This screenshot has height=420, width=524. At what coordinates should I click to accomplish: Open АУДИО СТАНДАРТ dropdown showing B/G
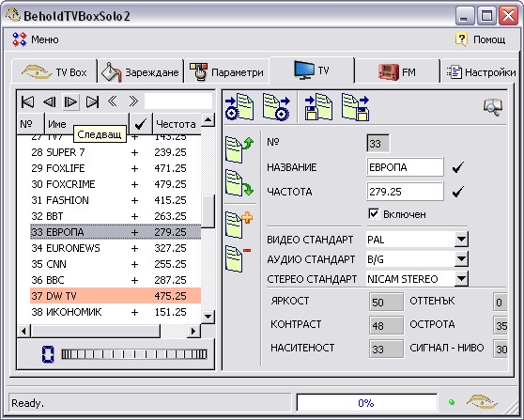(x=461, y=259)
